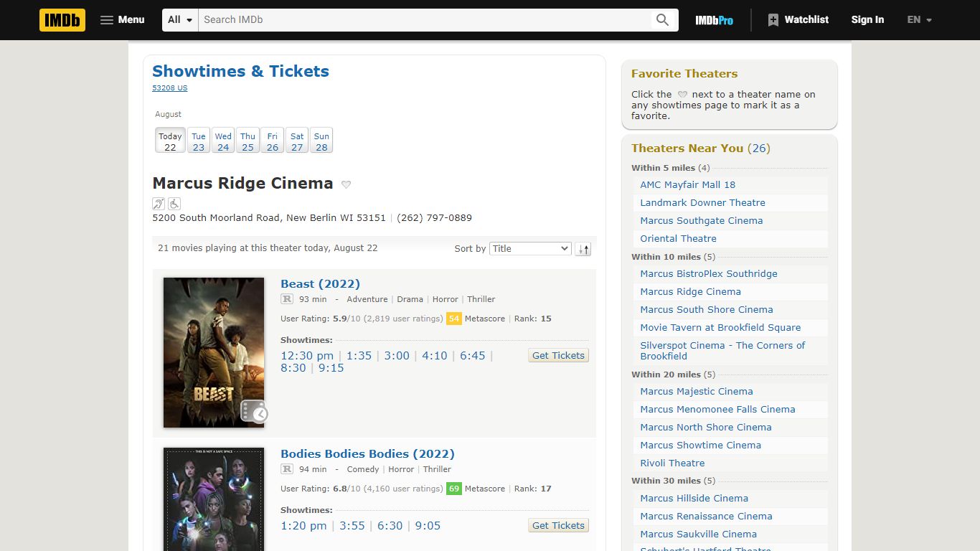Open the Beast movie poster
Screen dimensions: 980x551
[x=214, y=352]
